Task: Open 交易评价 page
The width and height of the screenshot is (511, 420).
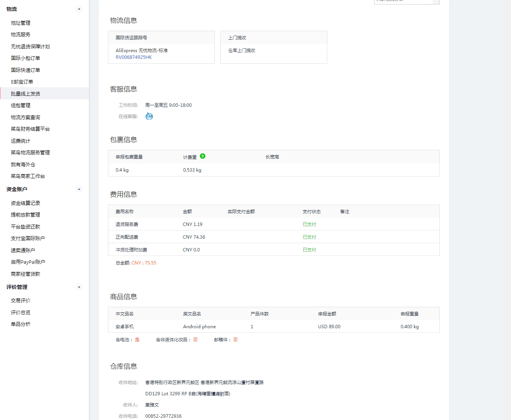Action: [21, 300]
